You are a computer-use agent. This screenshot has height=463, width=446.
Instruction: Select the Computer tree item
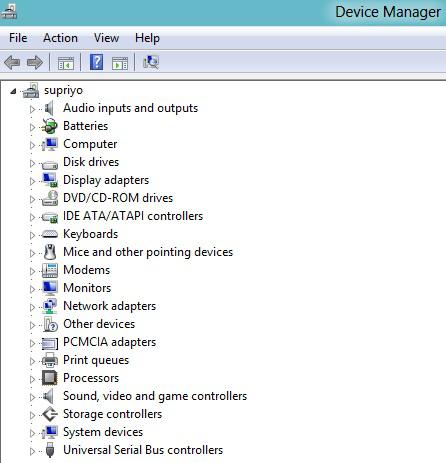[x=90, y=144]
